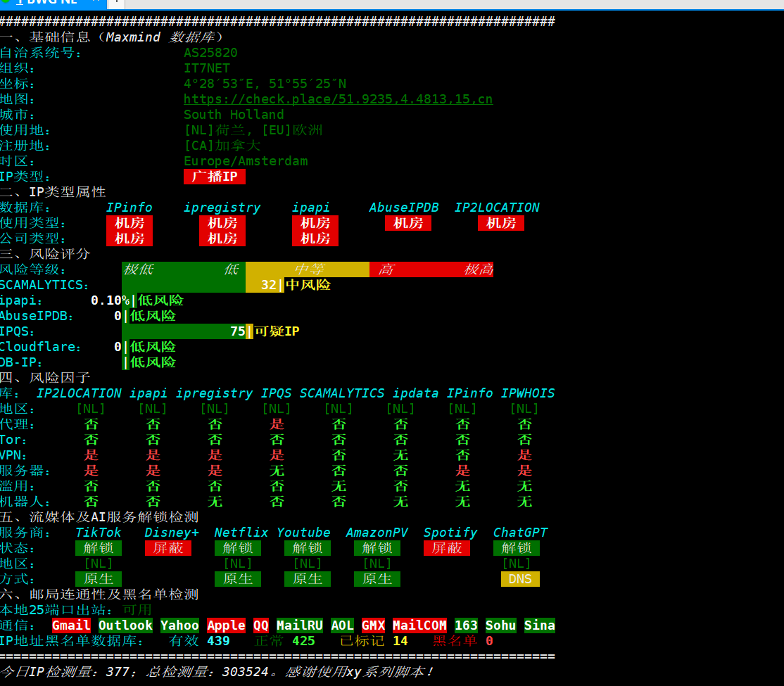Click the green 解锁 badge under TikTok
Viewport: 784px width, 686px height.
[x=99, y=548]
